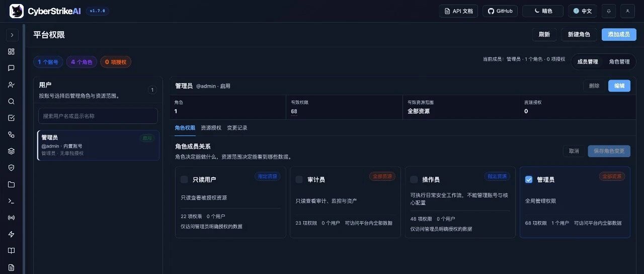Click the 指定资源 badge on the 只读用户 card
Screen dimensions: 644x274
268,177
